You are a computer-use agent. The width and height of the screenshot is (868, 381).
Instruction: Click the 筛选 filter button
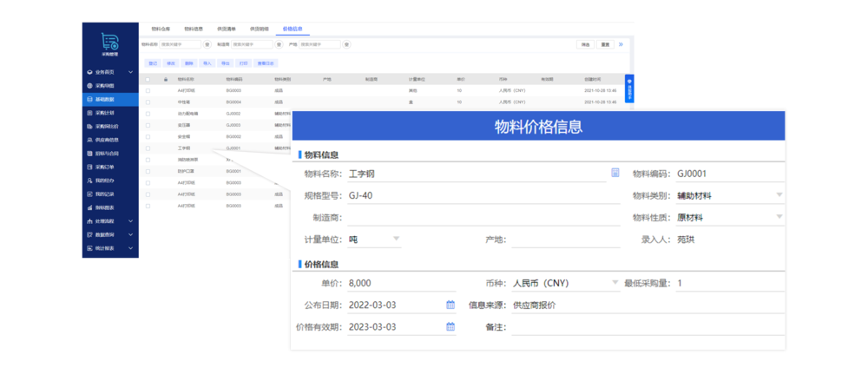(x=586, y=44)
